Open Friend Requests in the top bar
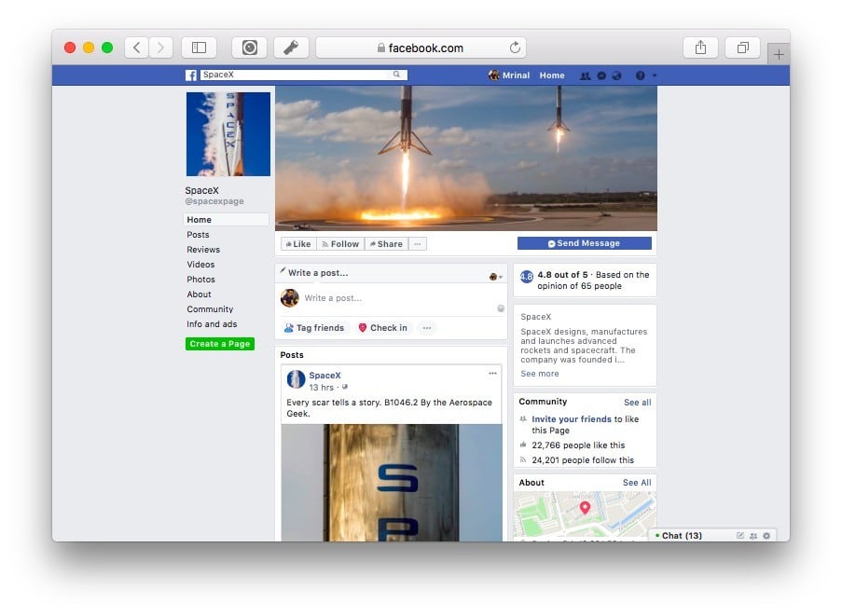The height and width of the screenshot is (616, 842). pos(586,75)
